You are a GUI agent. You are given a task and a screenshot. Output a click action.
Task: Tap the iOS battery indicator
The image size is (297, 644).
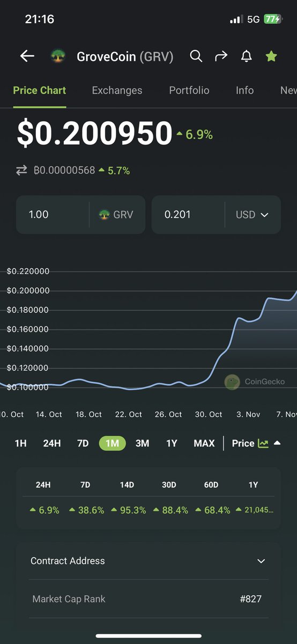(272, 19)
